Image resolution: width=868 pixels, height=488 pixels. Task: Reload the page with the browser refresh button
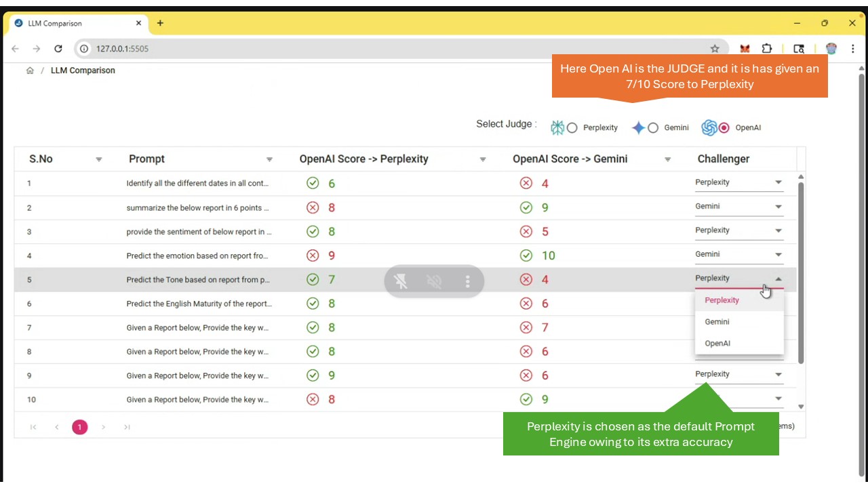[58, 49]
